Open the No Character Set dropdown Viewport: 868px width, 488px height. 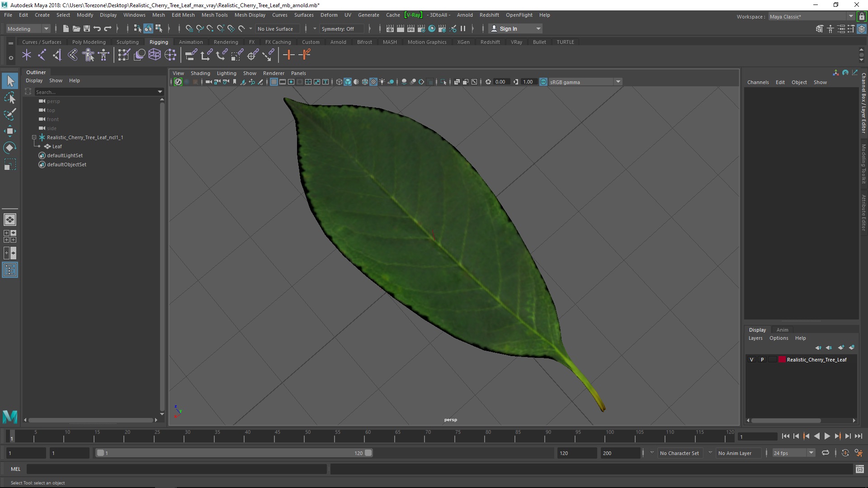click(679, 453)
